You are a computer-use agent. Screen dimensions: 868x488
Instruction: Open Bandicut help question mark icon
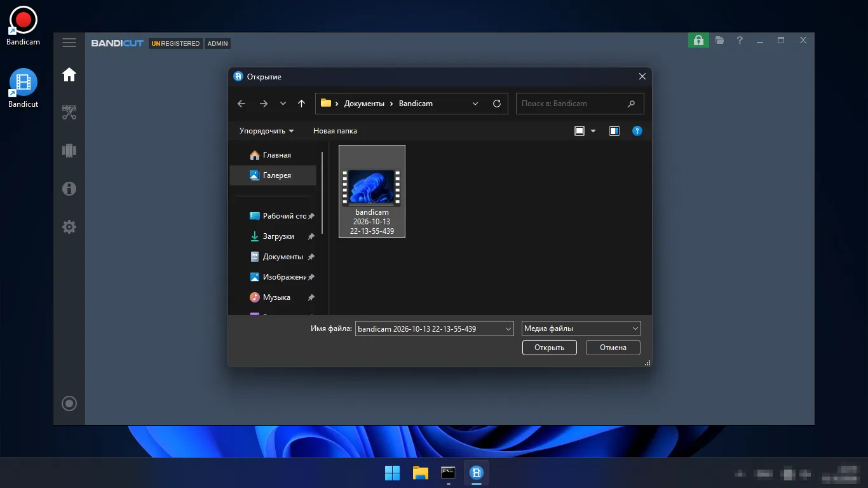740,40
